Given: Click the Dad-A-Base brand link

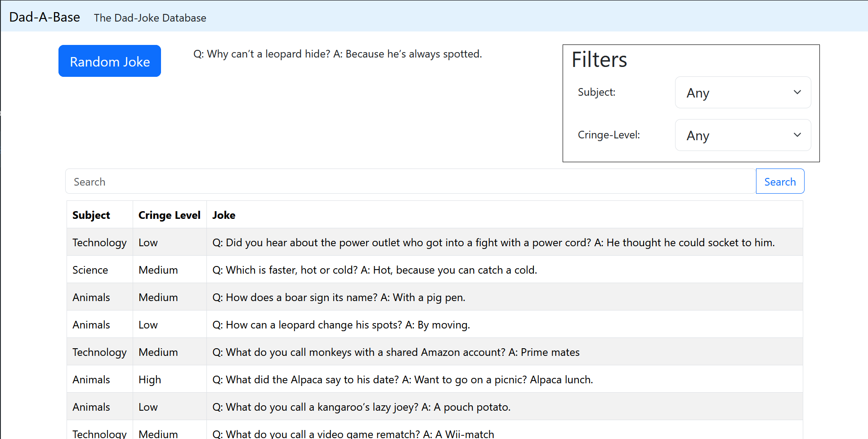Looking at the screenshot, I should coord(45,17).
